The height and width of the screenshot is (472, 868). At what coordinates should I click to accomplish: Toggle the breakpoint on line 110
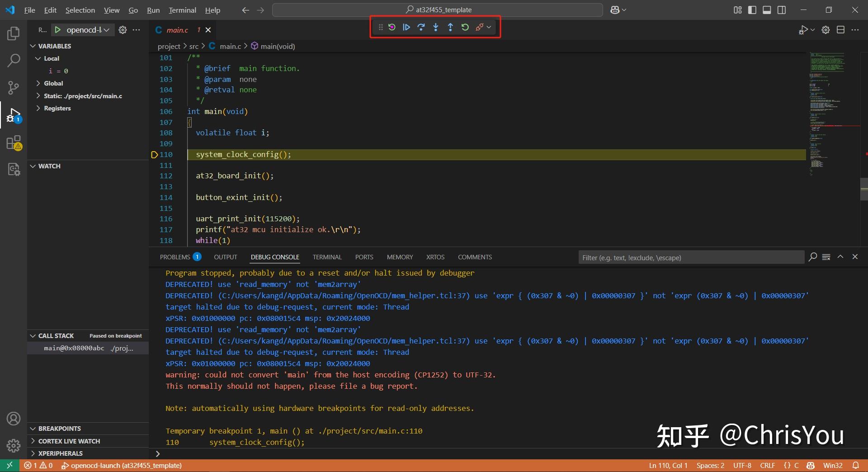click(155, 154)
